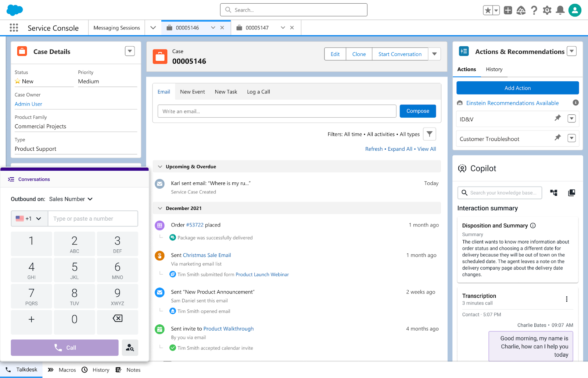The image size is (588, 378).
Task: Click the Type or paste a number field
Action: point(93,218)
